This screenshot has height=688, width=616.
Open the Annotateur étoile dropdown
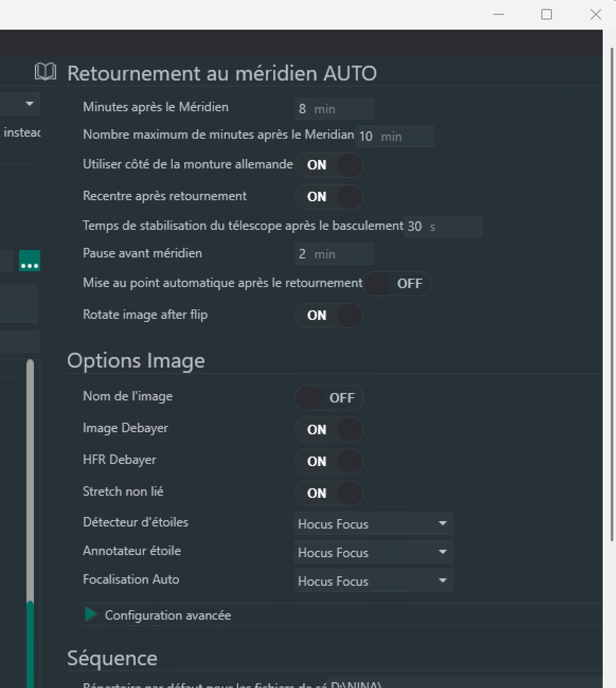point(373,552)
